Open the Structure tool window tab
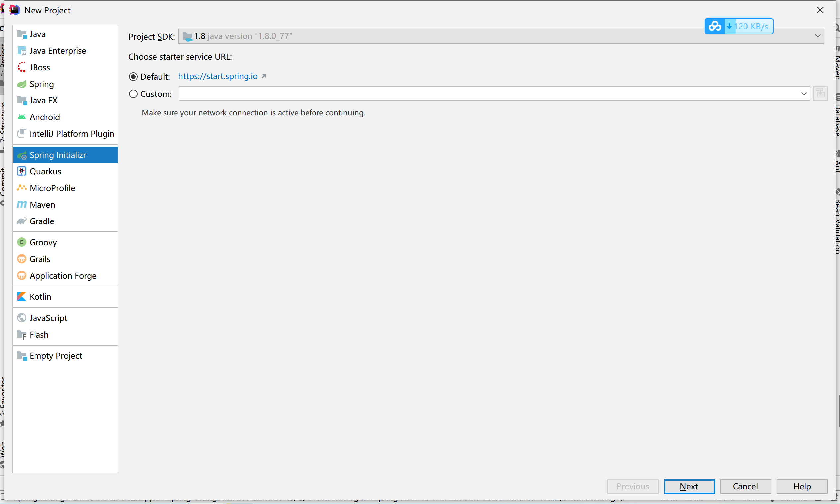Viewport: 840px width, 504px height. pos(2,127)
